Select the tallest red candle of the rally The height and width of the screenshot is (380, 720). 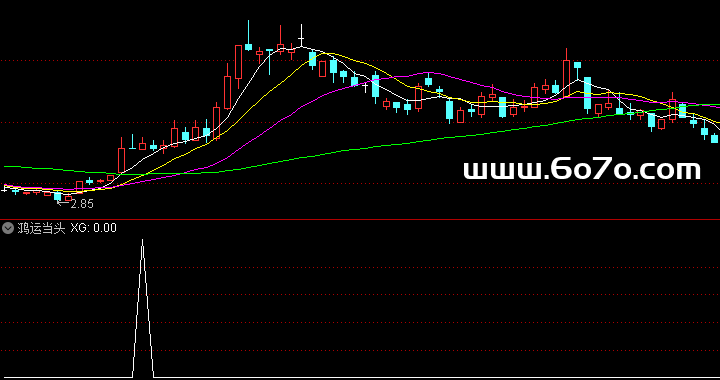pyautogui.click(x=238, y=62)
